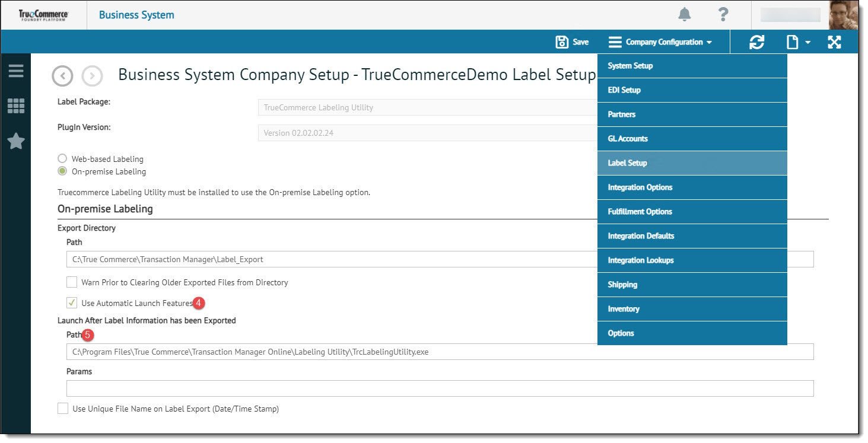
Task: Toggle Use Automatic Launch Features checkbox
Action: 72,303
